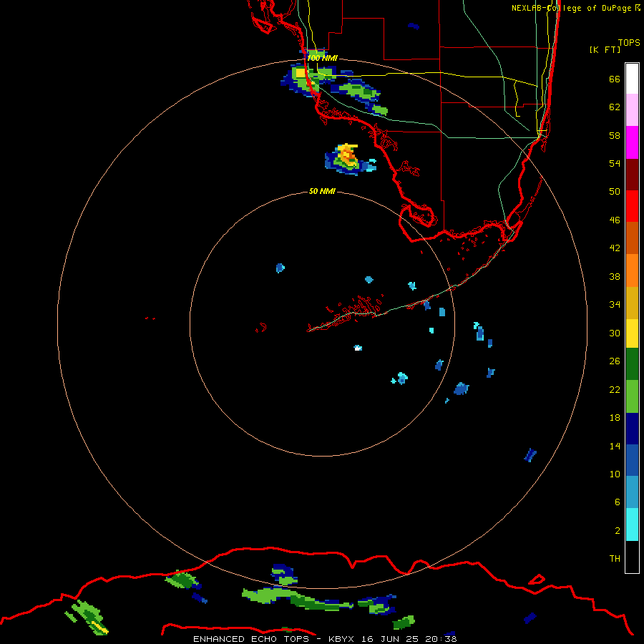Click the light pink legend swatch
644x644 pixels.
(x=632, y=109)
